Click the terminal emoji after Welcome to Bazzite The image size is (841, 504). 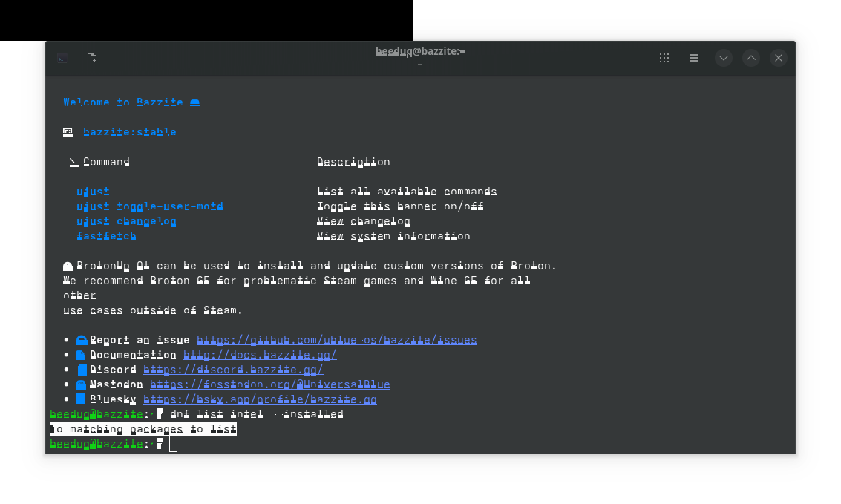pos(194,102)
